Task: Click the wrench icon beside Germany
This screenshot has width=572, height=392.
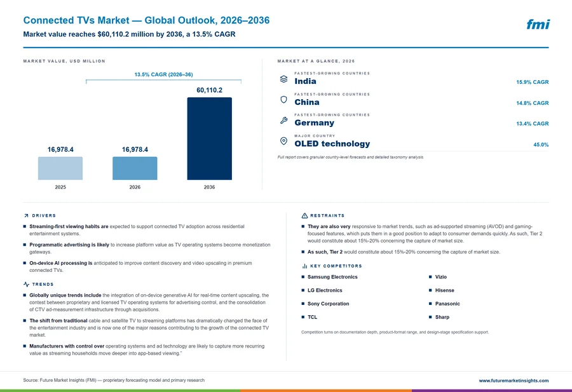Action: click(x=283, y=120)
